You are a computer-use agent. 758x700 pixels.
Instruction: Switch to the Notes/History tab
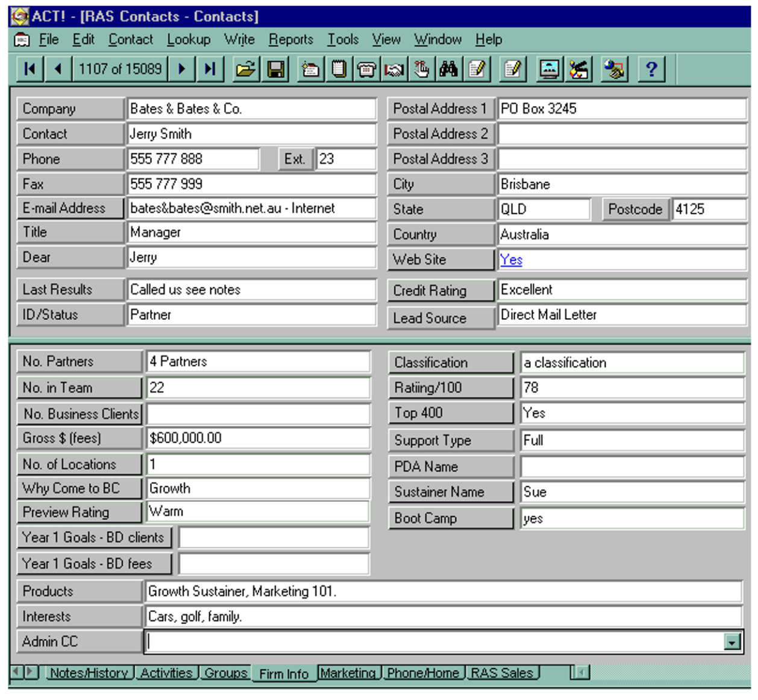pyautogui.click(x=92, y=673)
